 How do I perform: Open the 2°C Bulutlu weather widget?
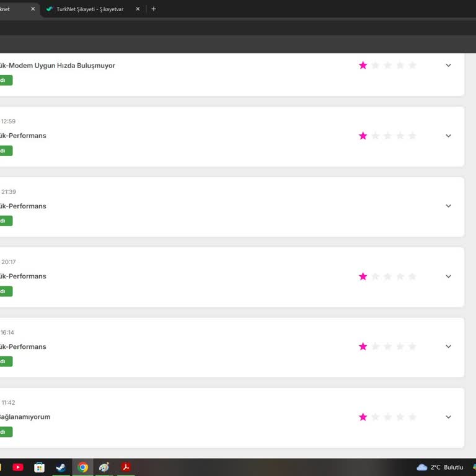pos(440,467)
